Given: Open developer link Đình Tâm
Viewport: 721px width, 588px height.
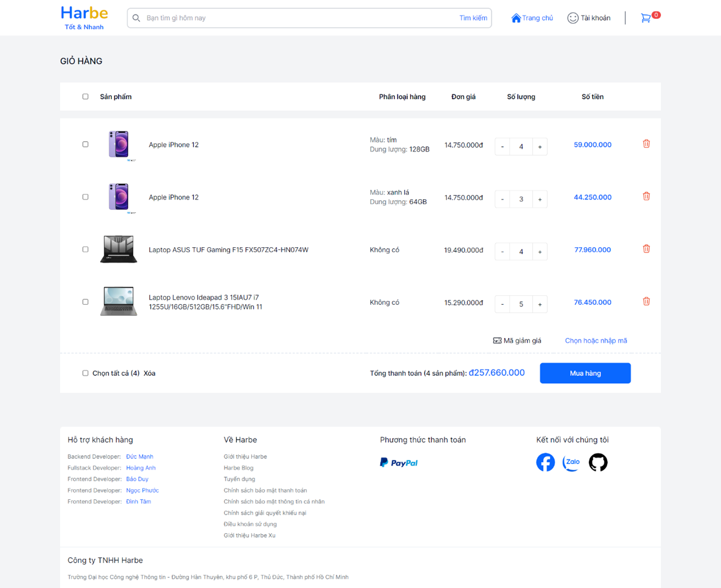Looking at the screenshot, I should [139, 502].
